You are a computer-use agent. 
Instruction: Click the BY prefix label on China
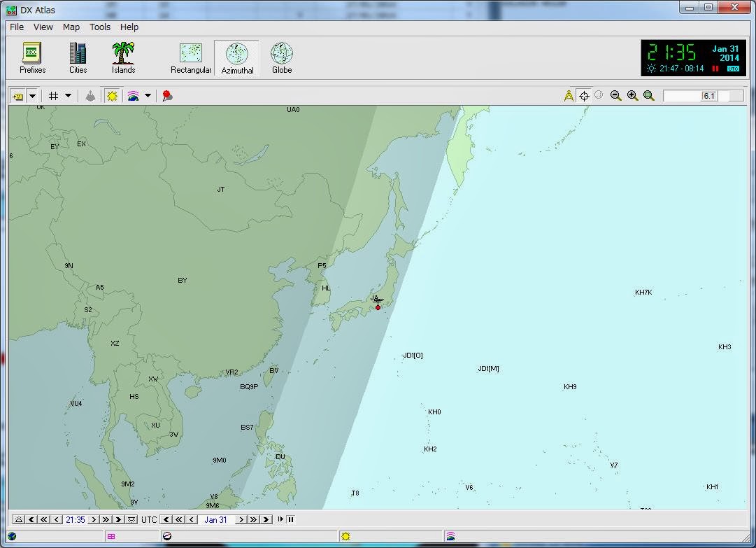tap(183, 280)
